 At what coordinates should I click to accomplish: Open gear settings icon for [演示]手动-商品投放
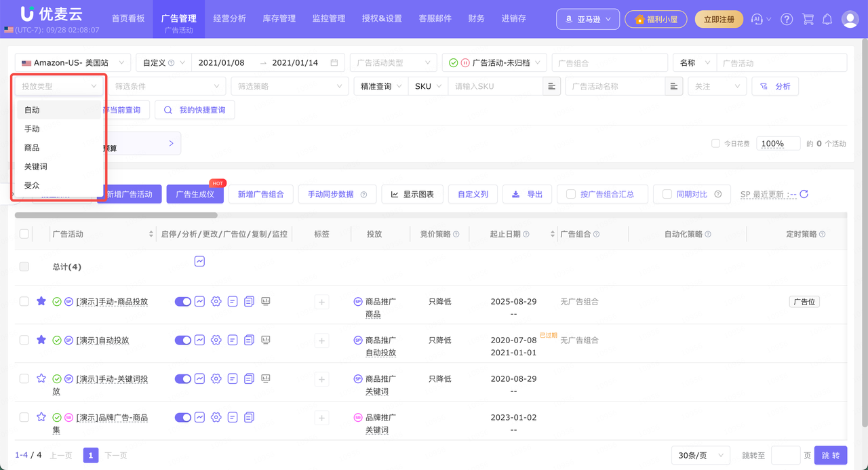point(216,301)
